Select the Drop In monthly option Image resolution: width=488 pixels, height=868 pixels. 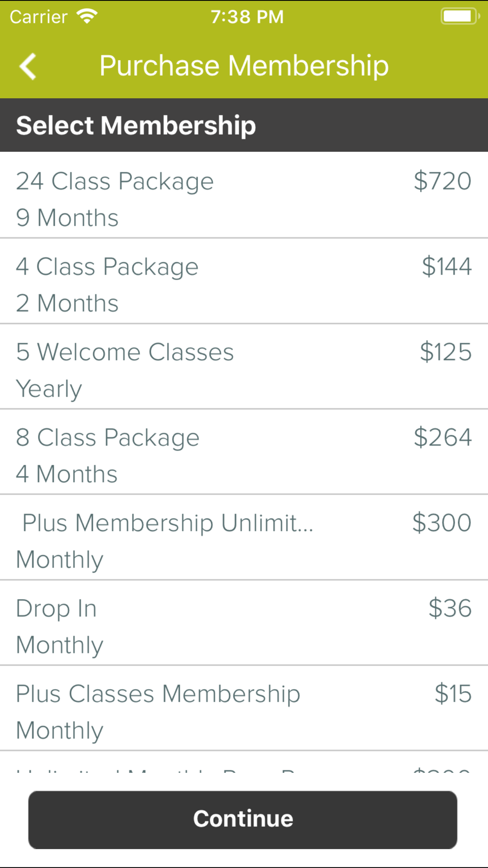pos(244,623)
